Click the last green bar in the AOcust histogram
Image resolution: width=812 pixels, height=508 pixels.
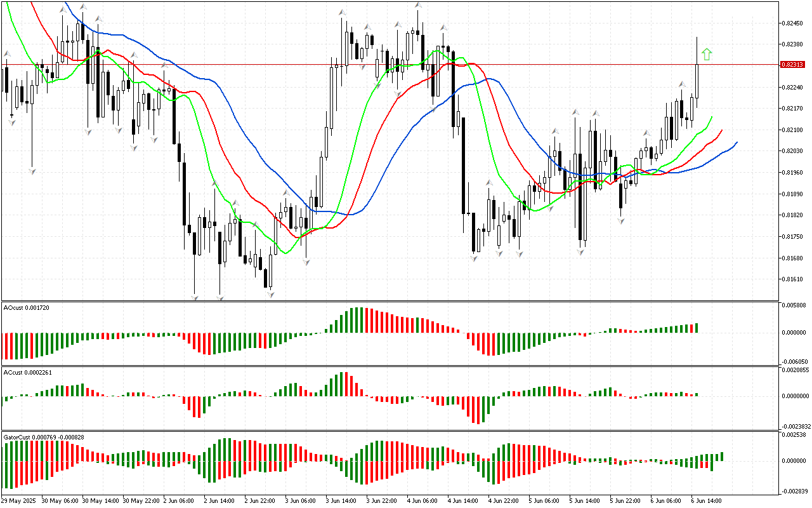pos(697,328)
